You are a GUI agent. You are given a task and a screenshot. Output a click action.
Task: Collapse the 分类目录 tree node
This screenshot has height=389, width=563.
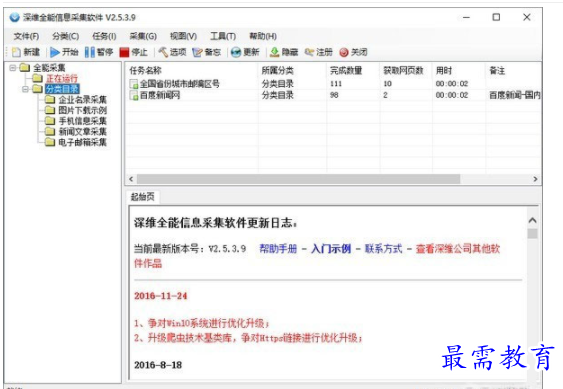[25, 89]
